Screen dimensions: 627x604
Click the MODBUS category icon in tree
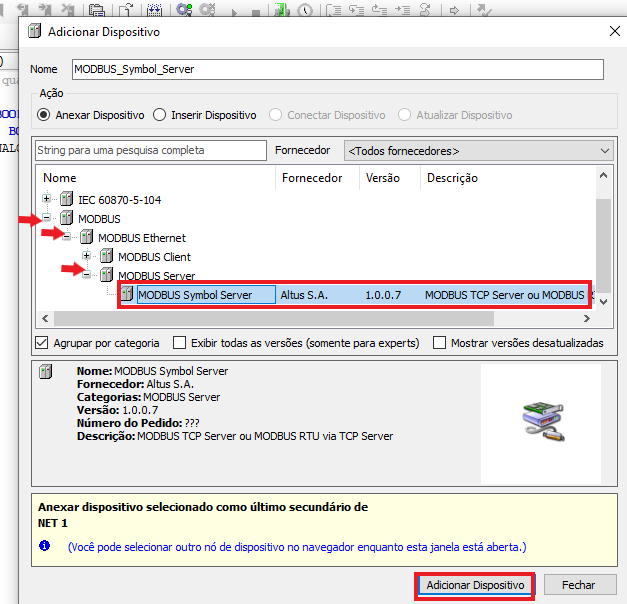pos(67,218)
